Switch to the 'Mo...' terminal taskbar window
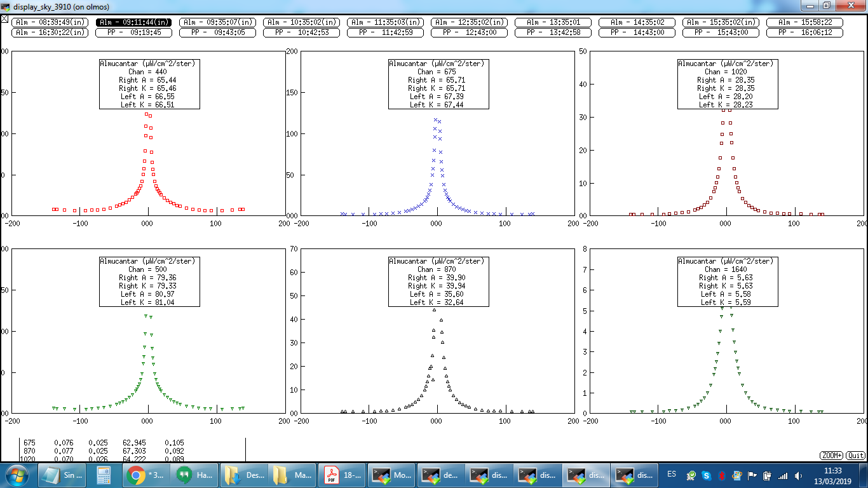 (391, 475)
